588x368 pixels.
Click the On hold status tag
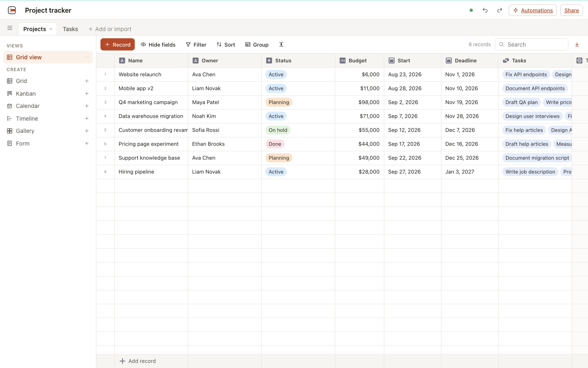[x=278, y=130]
